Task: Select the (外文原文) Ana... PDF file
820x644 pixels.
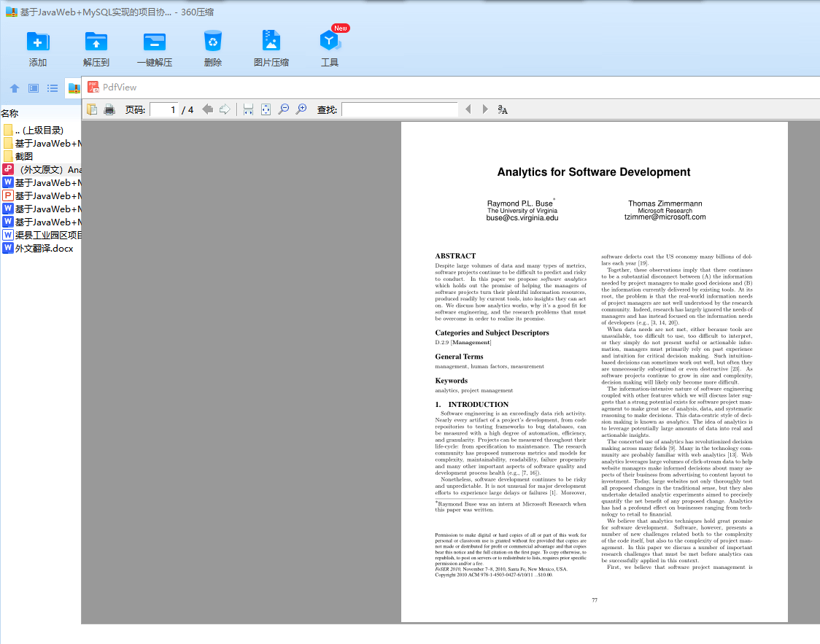Action: 41,169
